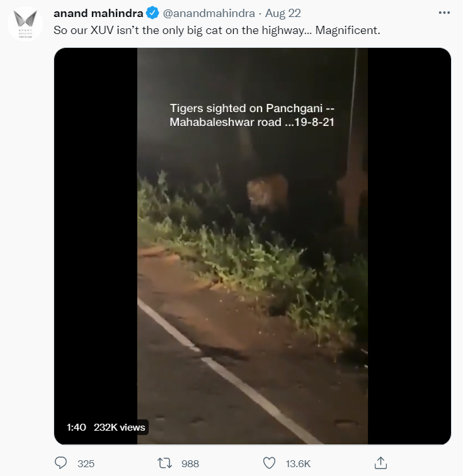
Task: Reply to the tweet via speech bubble icon
Action: coord(61,463)
